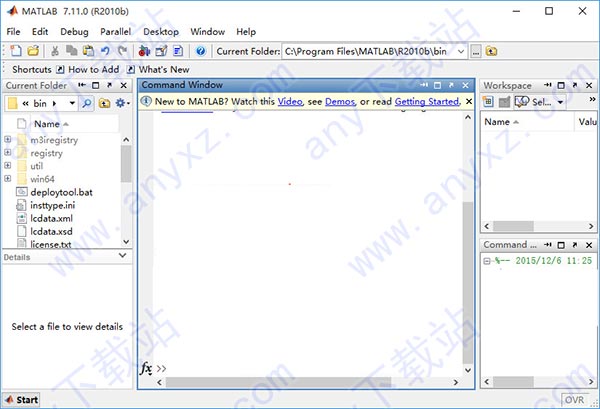Viewport: 600px width, 409px height.
Task: Redo action toolbar icon
Action: [x=122, y=51]
